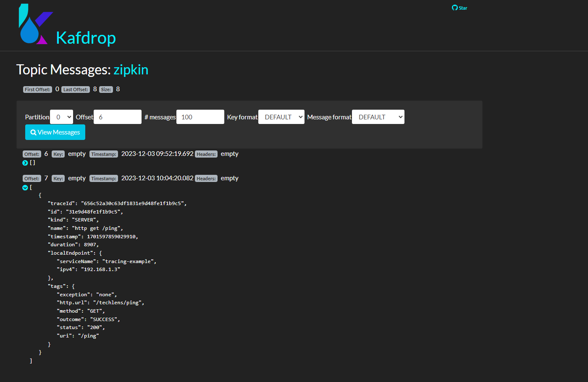
Task: Click the First Offset badge
Action: (37, 90)
